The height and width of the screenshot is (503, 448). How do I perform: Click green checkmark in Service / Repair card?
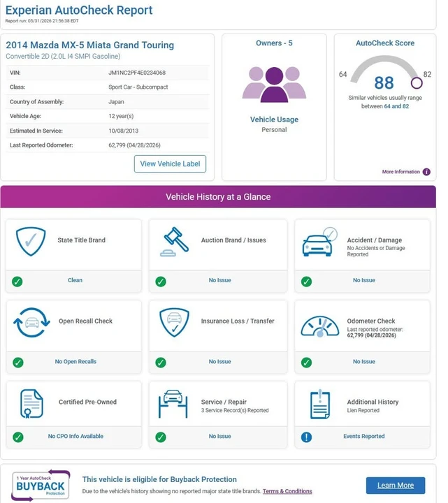161,437
